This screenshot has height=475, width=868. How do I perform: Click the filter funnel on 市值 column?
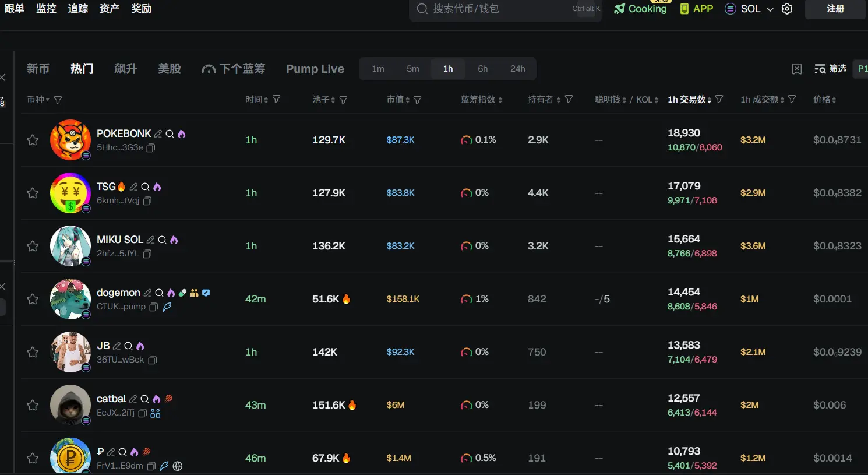click(418, 100)
